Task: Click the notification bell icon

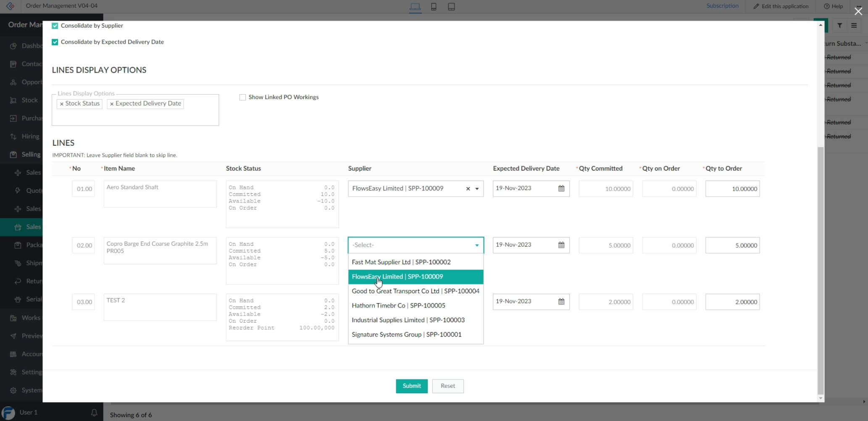Action: pos(94,412)
